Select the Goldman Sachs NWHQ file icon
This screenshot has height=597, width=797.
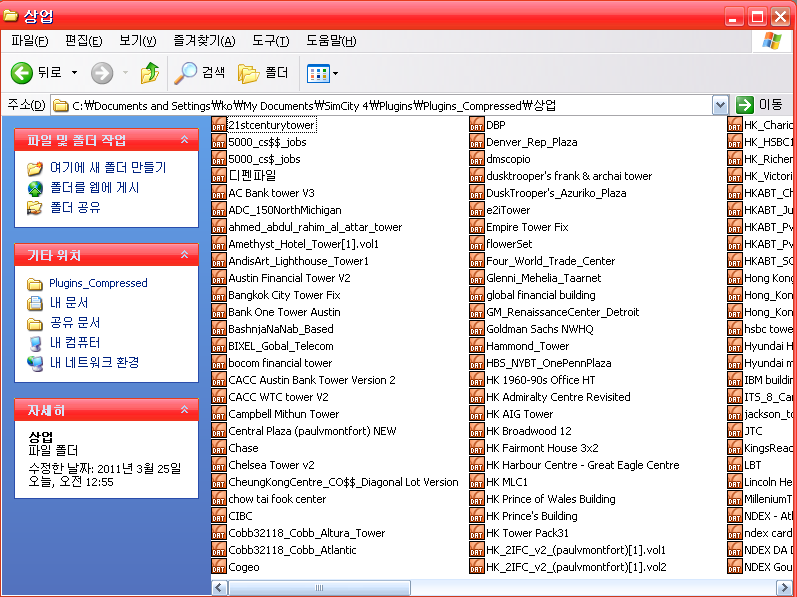477,329
